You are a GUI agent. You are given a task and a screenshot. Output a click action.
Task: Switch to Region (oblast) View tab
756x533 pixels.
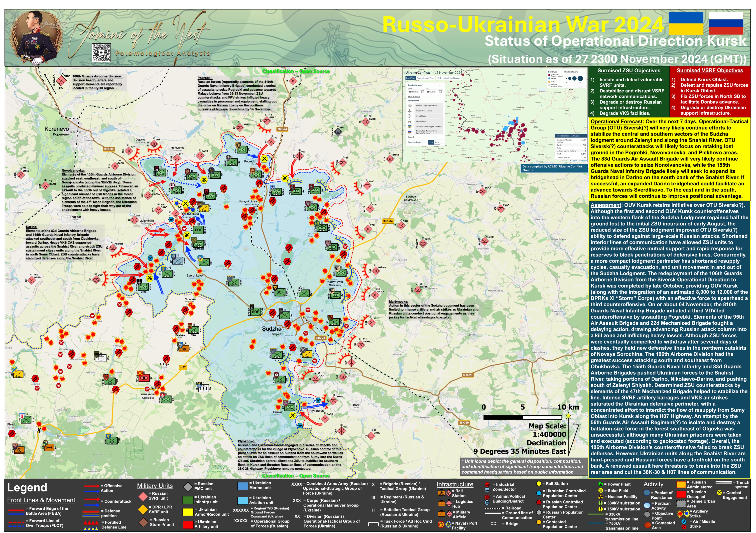pos(425,78)
